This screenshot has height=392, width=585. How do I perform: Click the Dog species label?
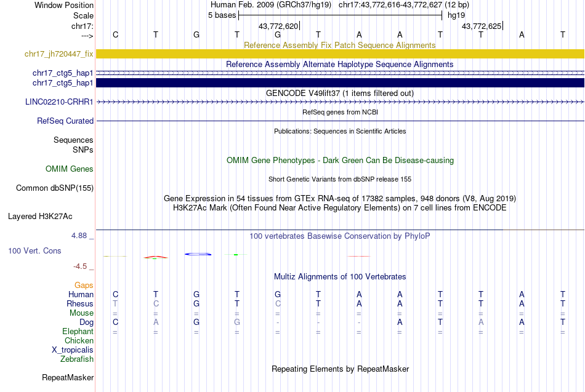coord(86,322)
